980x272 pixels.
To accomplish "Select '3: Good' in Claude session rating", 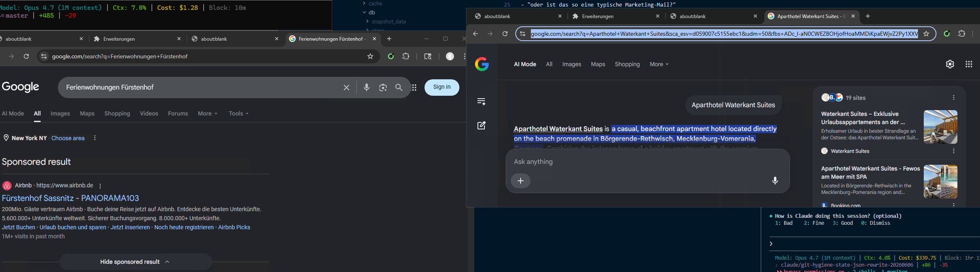I will (842, 223).
